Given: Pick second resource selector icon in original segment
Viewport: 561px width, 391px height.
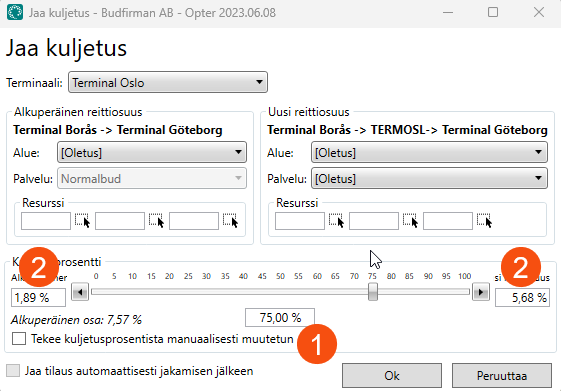Looking at the screenshot, I should pyautogui.click(x=156, y=221).
